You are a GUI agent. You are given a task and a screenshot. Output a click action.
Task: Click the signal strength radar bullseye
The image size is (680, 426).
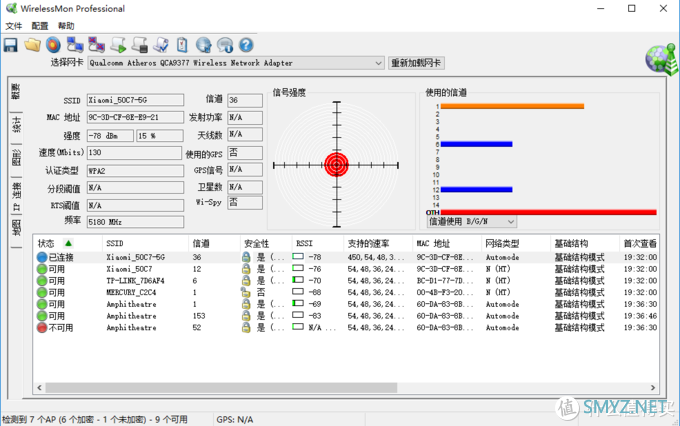pyautogui.click(x=337, y=164)
